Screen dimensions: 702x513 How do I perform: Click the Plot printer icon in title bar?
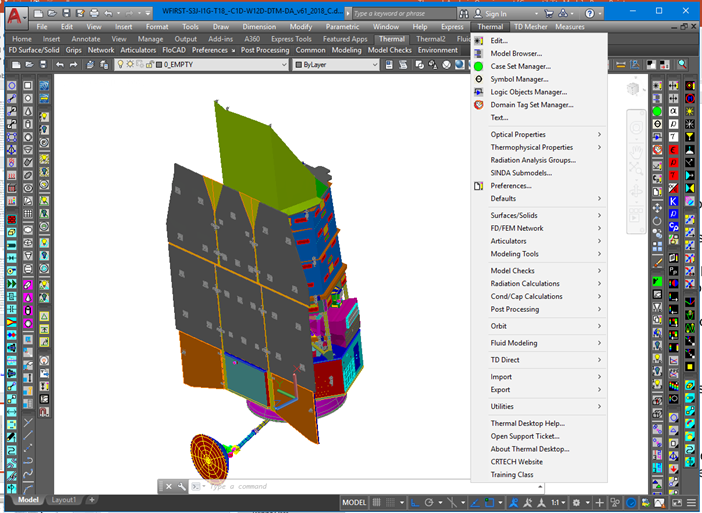point(94,13)
